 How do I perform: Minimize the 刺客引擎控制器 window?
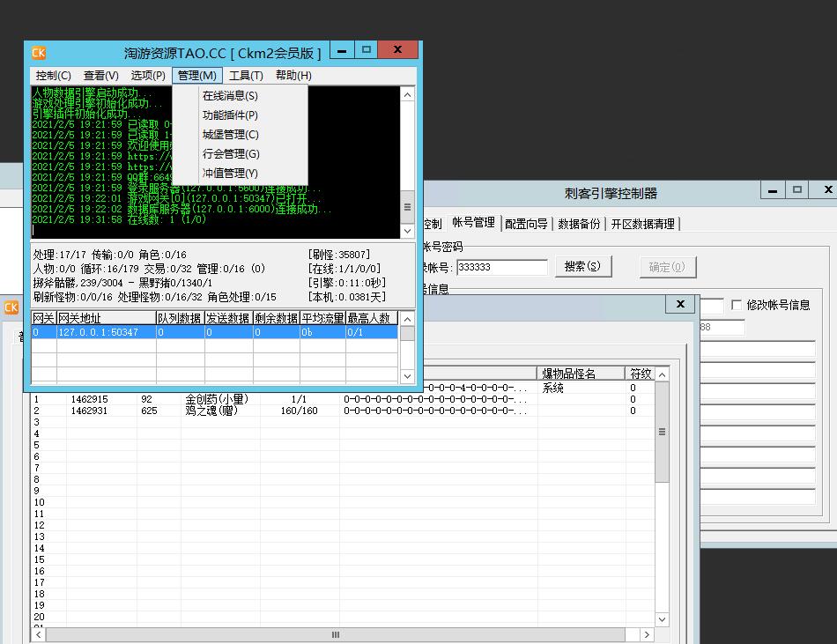[773, 190]
